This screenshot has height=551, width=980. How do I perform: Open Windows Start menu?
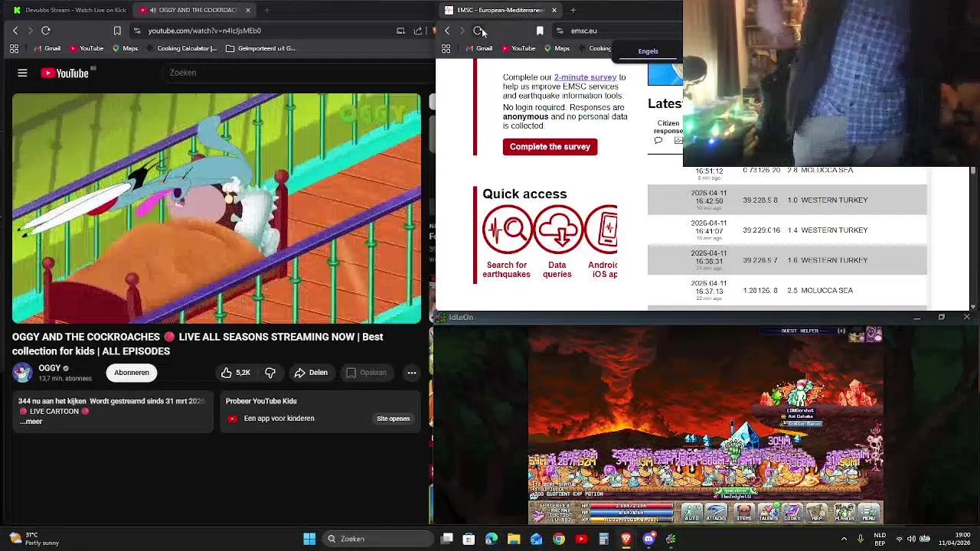pos(309,539)
